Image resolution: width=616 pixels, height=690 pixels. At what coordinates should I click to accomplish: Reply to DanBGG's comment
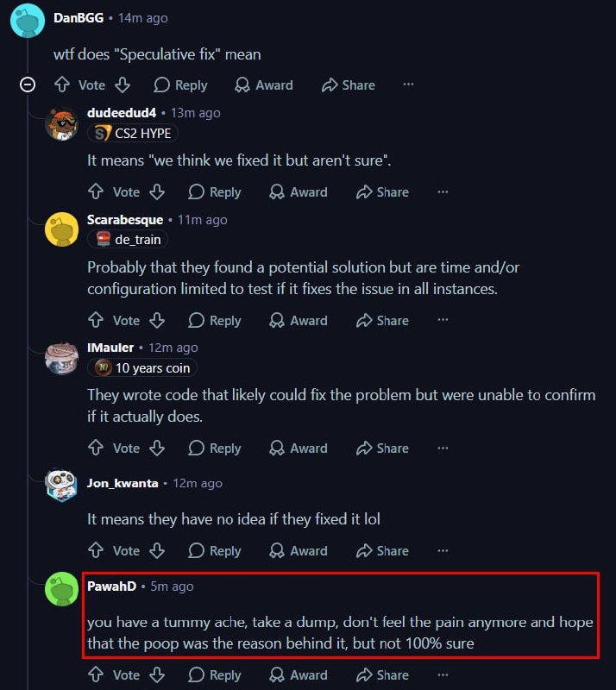click(x=180, y=85)
